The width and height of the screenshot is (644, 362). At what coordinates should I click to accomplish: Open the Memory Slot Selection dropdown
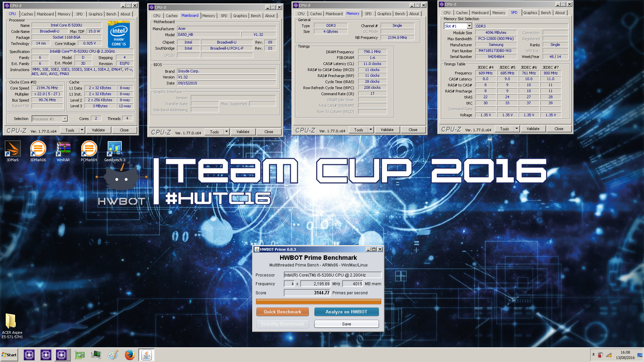coord(469,26)
